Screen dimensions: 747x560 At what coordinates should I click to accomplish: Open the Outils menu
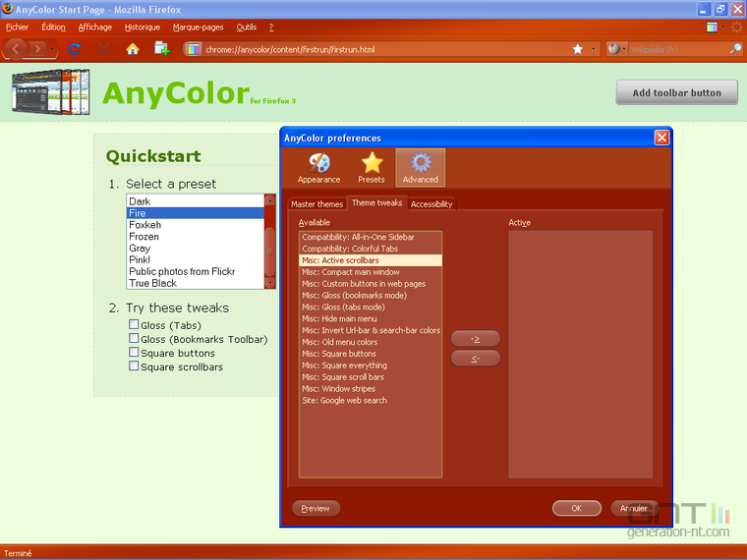tap(247, 28)
